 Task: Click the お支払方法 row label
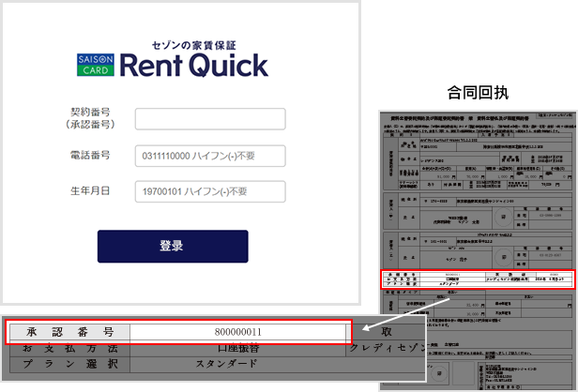tap(69, 348)
